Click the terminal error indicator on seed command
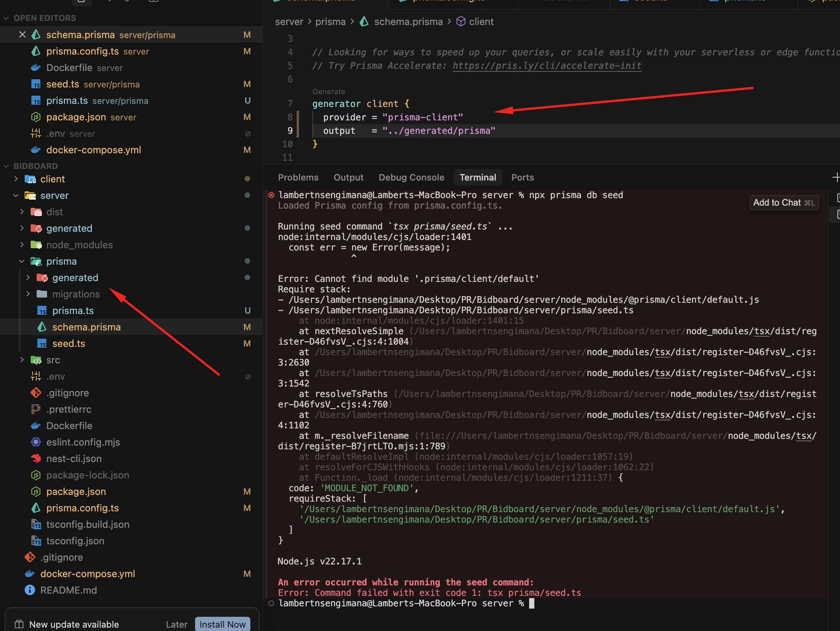This screenshot has height=631, width=840. pos(271,195)
